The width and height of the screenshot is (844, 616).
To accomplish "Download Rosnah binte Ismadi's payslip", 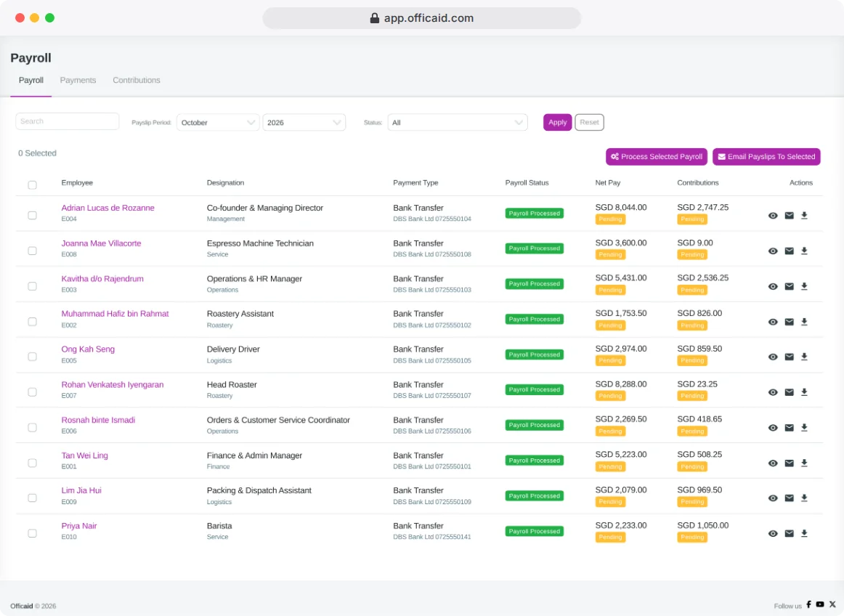I will (804, 428).
